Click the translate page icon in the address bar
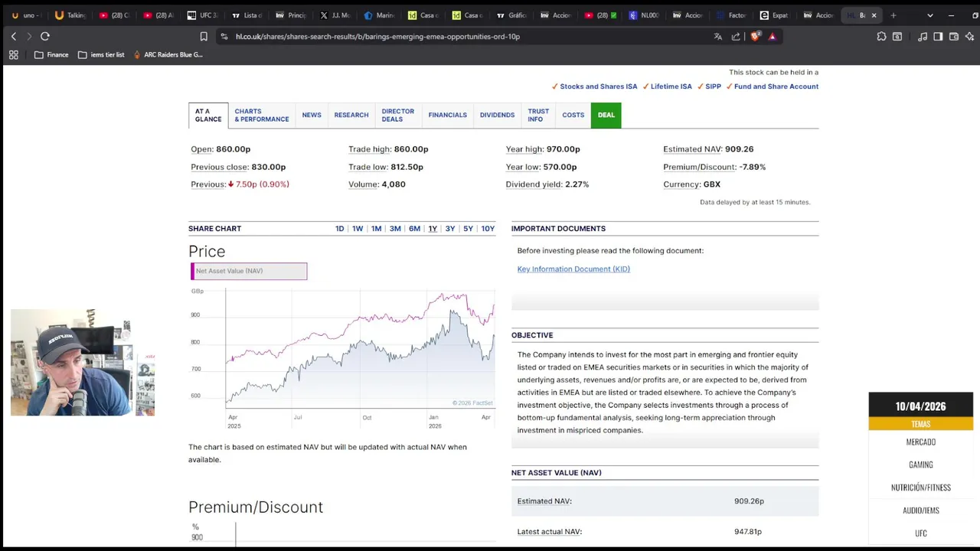This screenshot has height=551, width=980. (x=718, y=36)
